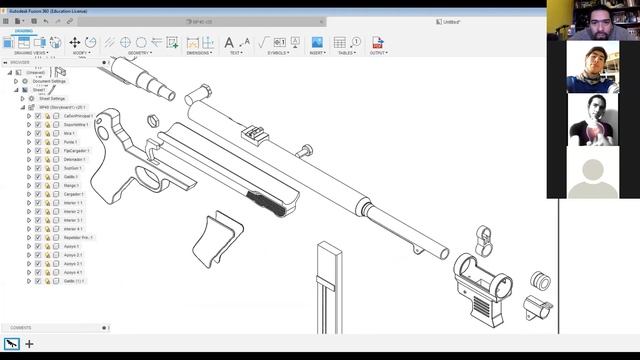The width and height of the screenshot is (640, 360).
Task: Open Output dropdown menu
Action: pyautogui.click(x=379, y=53)
